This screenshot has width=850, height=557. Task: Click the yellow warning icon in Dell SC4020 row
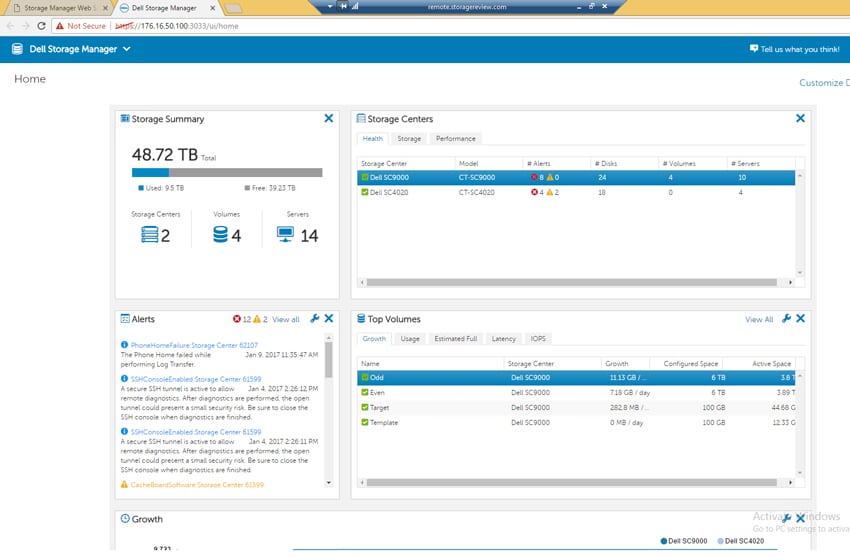[x=550, y=192]
